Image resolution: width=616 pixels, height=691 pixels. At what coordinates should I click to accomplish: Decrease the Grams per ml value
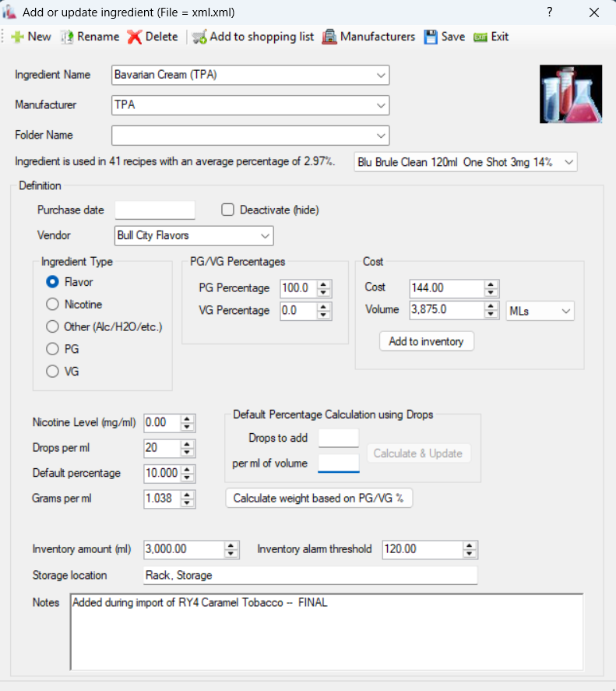(x=187, y=502)
